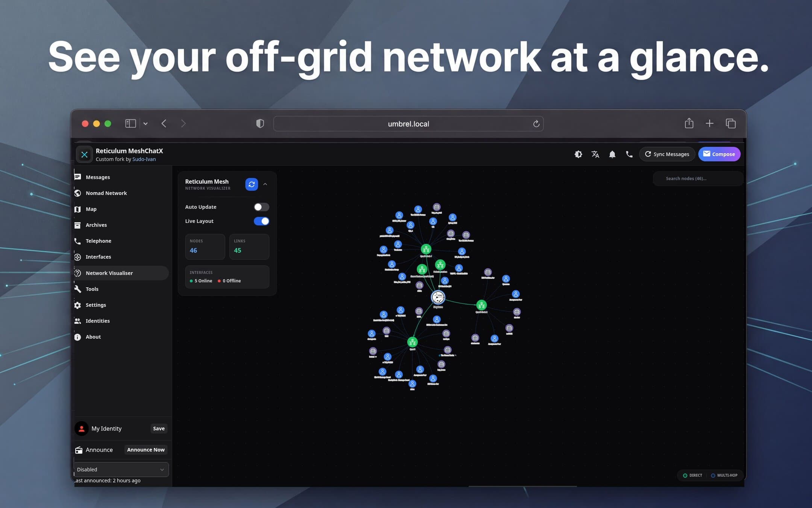Open Settings from the sidebar

coord(121,305)
